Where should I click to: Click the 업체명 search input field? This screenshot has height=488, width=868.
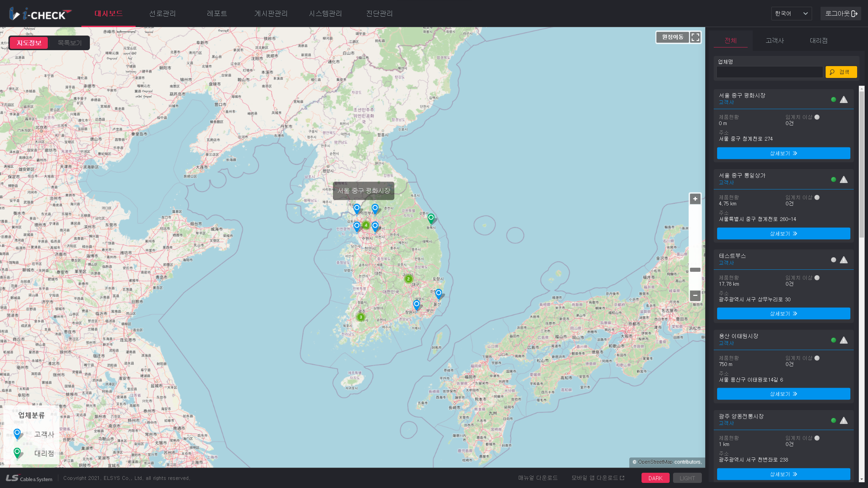[x=770, y=72]
